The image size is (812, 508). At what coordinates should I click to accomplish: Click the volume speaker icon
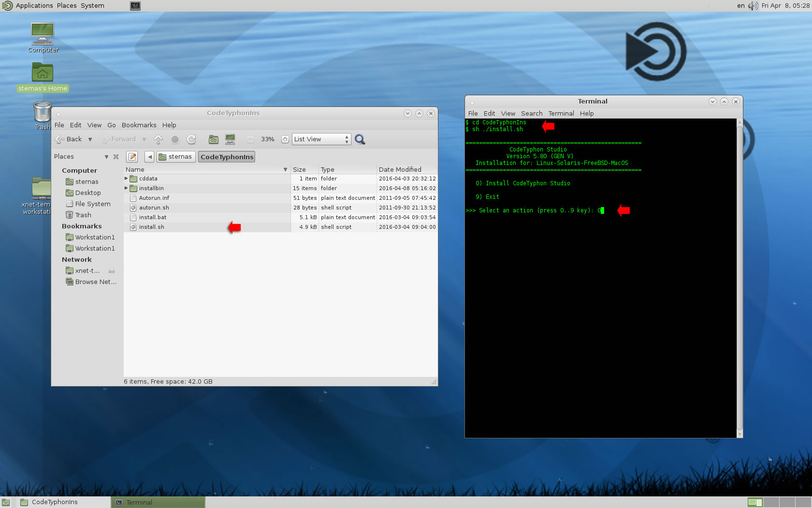(753, 6)
